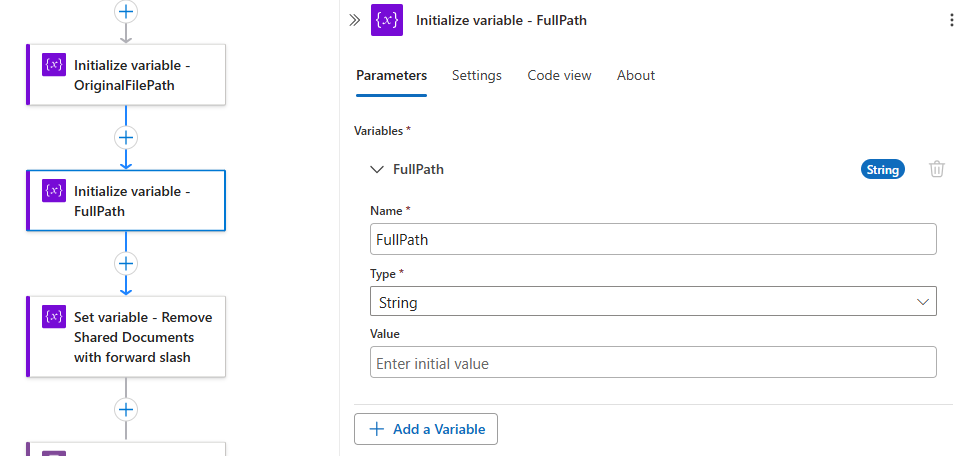Add step between OriginalFilePath and FullPath actions
Viewport: 961px width, 456px height.
[x=126, y=137]
